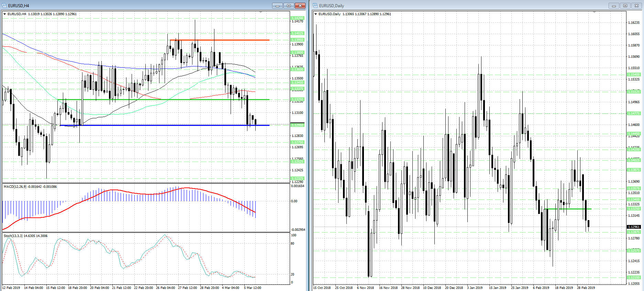Click the 1.14200 price label on H4 chart
Viewport: 644px width, 291px height.
[297, 18]
